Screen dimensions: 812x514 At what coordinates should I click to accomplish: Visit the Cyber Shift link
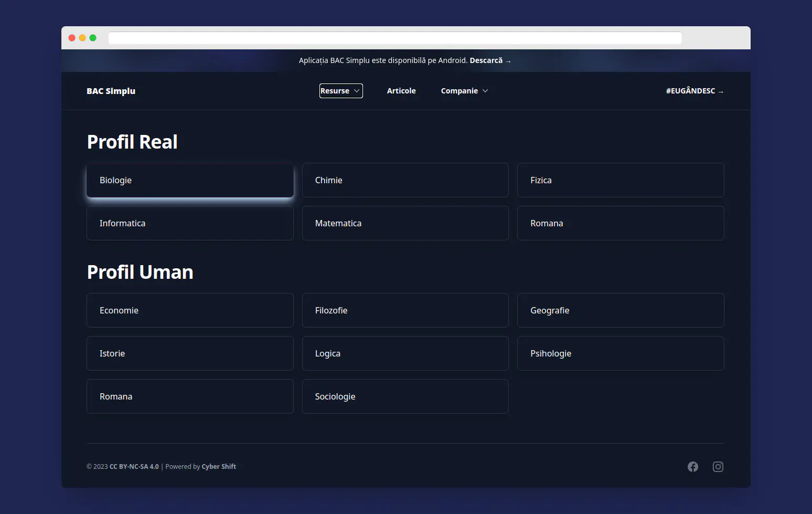click(219, 466)
